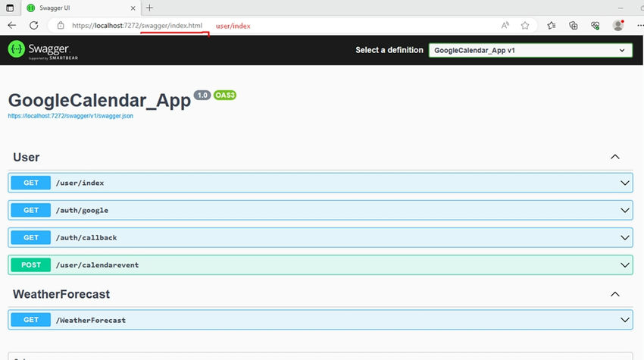Collapse the WeatherForecast section
644x360 pixels.
tap(615, 294)
